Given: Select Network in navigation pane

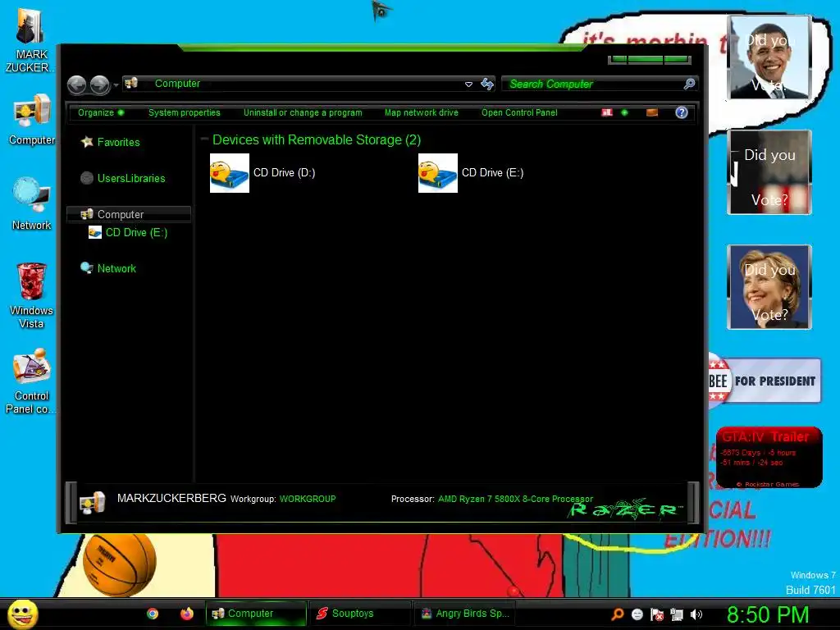Looking at the screenshot, I should [x=108, y=268].
